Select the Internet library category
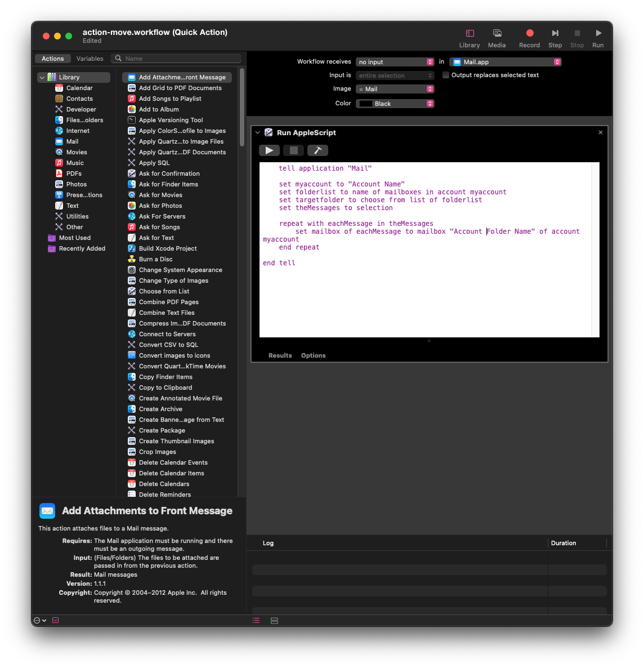644x668 pixels. point(72,131)
